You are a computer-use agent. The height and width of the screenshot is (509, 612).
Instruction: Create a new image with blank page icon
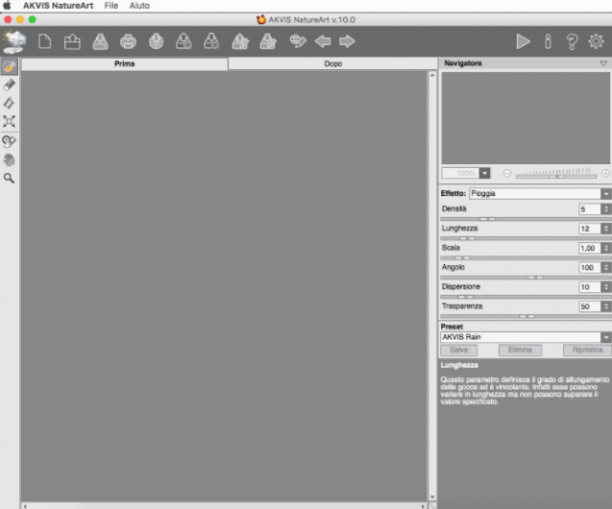pos(44,41)
